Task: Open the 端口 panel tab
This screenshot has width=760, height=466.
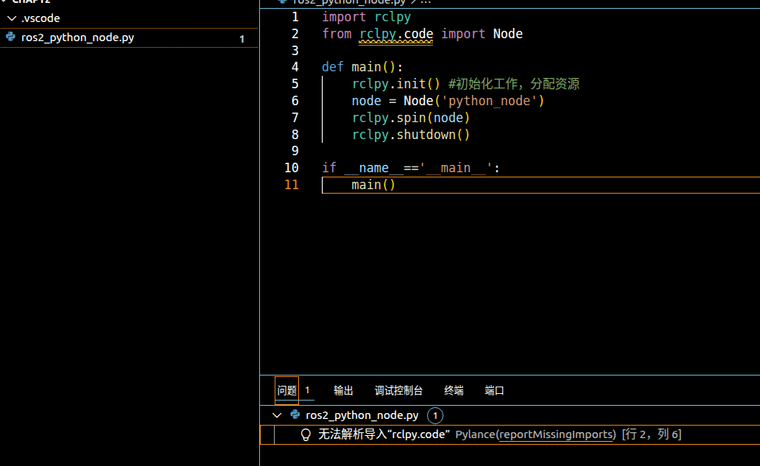Action: pos(494,390)
